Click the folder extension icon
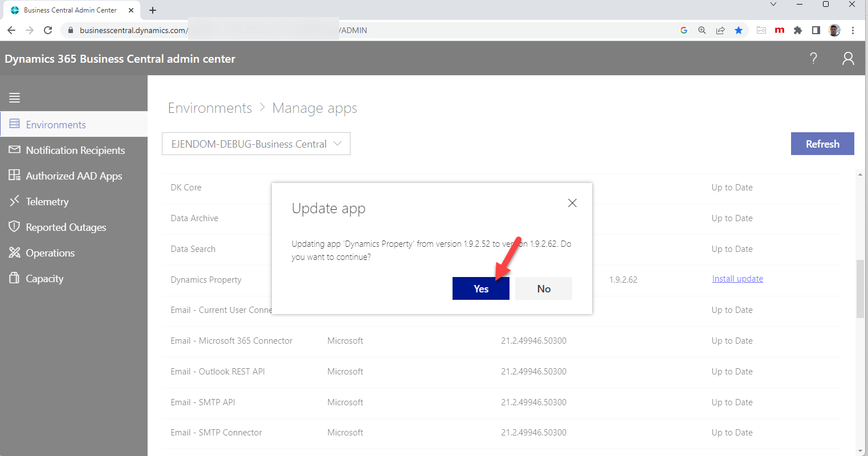868x456 pixels. [x=761, y=30]
